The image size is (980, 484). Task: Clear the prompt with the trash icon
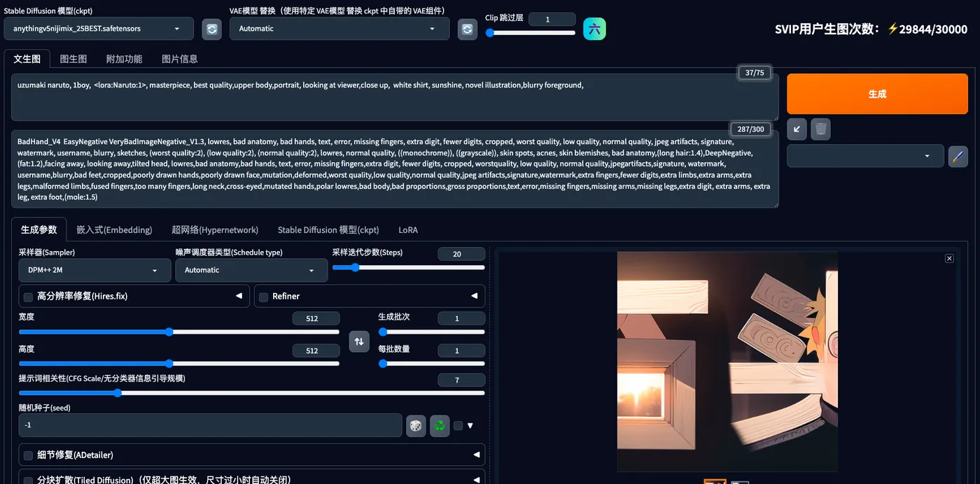(820, 129)
